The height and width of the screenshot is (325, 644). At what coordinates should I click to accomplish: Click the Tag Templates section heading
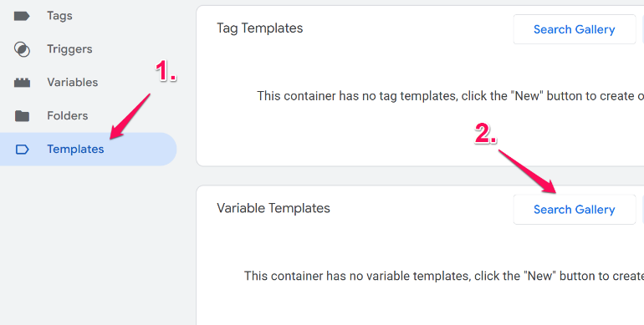click(x=259, y=28)
